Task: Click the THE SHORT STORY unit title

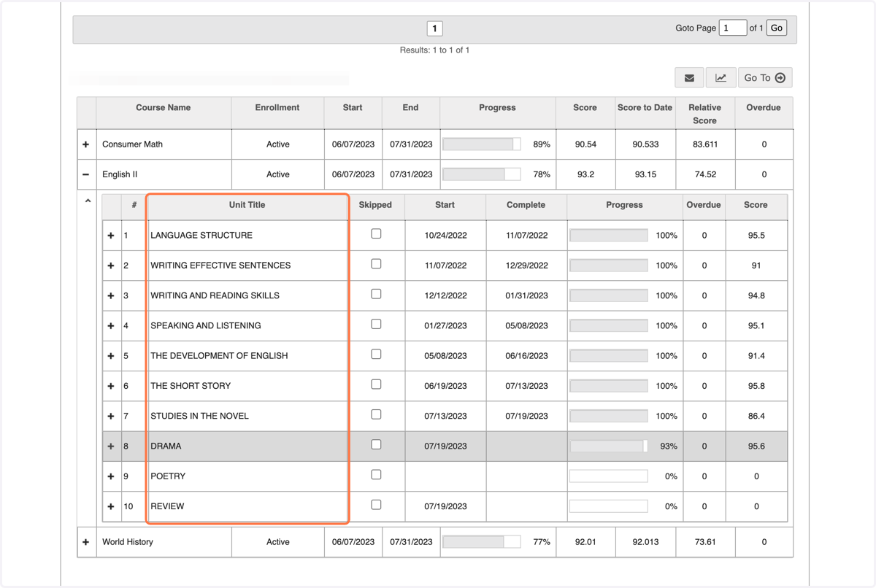Action: [191, 386]
